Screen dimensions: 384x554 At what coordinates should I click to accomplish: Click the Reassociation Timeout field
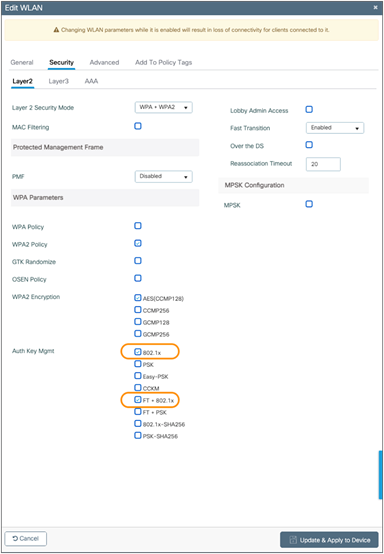pyautogui.click(x=323, y=164)
